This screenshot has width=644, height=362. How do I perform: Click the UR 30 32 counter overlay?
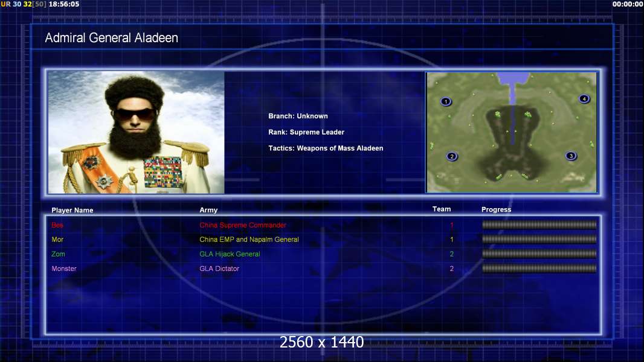pyautogui.click(x=24, y=4)
